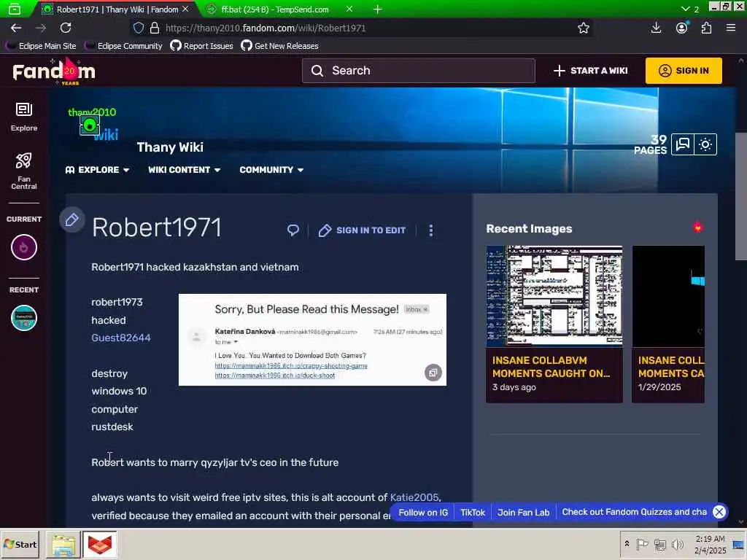Bookmark this page with the star icon
This screenshot has width=747, height=560.
pyautogui.click(x=583, y=28)
